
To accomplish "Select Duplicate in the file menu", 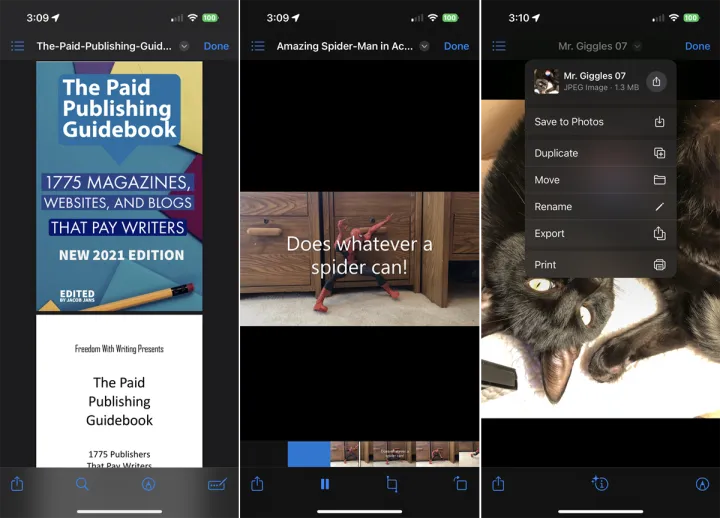I will point(599,153).
